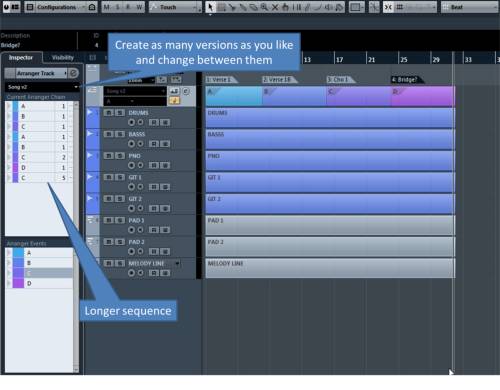The width and height of the screenshot is (500, 390).
Task: Select the Object Selection arrow tool
Action: pos(210,7)
